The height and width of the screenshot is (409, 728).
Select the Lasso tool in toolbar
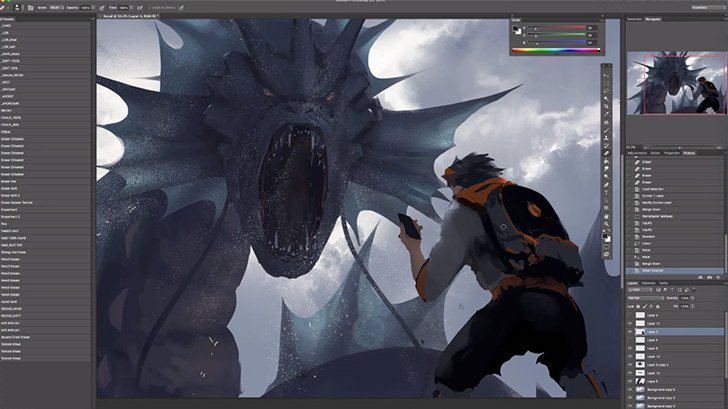click(x=606, y=91)
